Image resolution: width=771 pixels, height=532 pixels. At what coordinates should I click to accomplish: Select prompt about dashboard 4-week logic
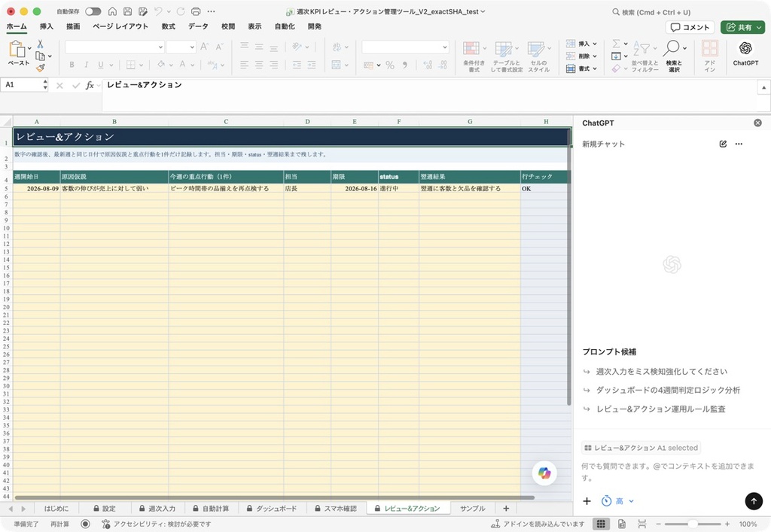click(668, 390)
